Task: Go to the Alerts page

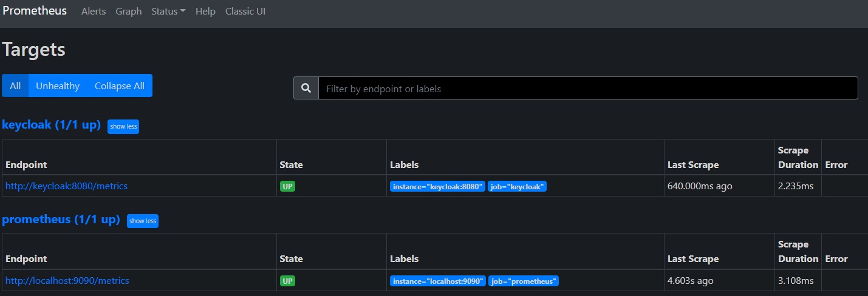Action: pyautogui.click(x=94, y=12)
